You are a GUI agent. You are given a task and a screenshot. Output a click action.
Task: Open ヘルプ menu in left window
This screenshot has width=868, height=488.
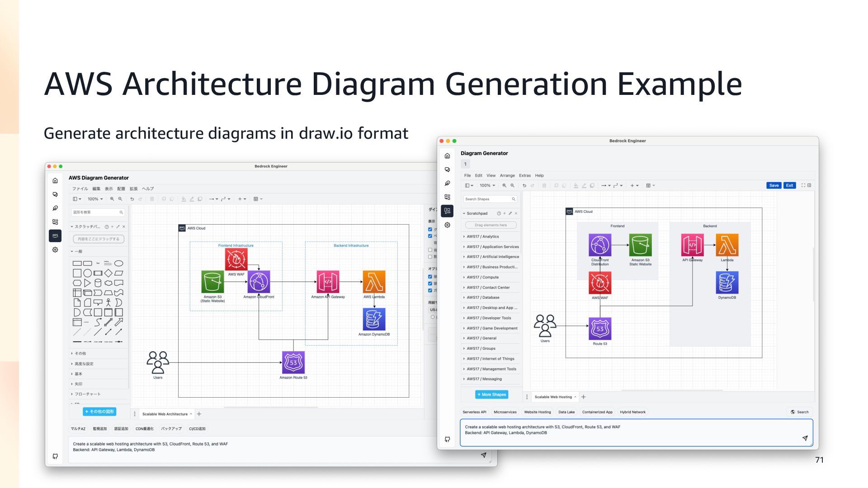pyautogui.click(x=148, y=189)
